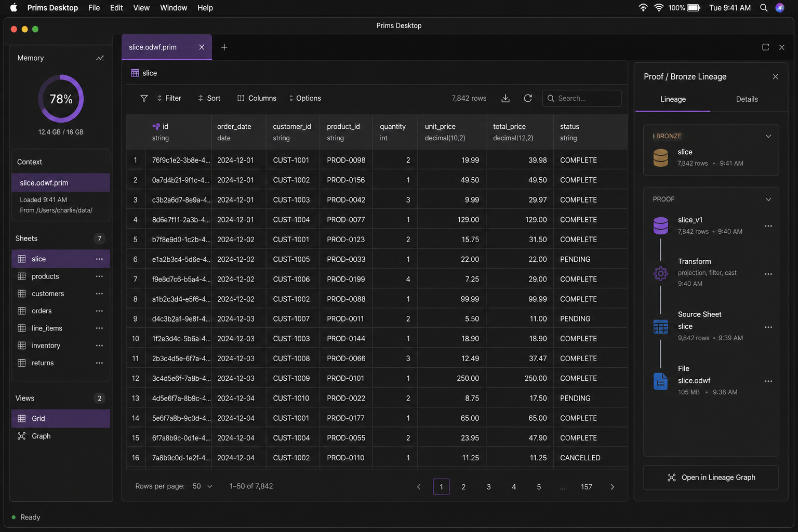Open more options for orders sheet
Screen dimensions: 798x532
click(99, 311)
